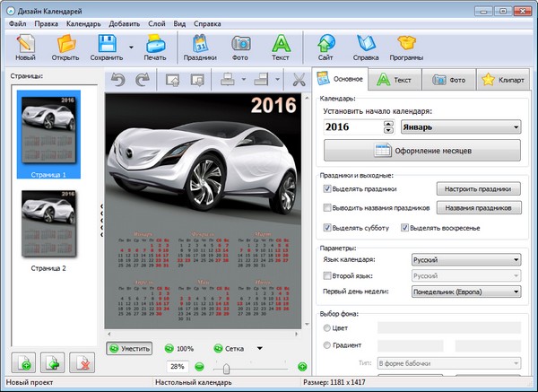Toggle Выделять субботу checkbox

point(327,228)
